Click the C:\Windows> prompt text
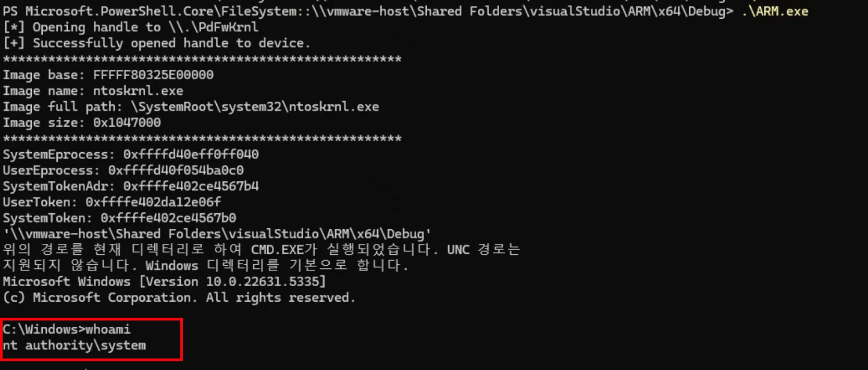The width and height of the screenshot is (868, 370). [x=44, y=329]
